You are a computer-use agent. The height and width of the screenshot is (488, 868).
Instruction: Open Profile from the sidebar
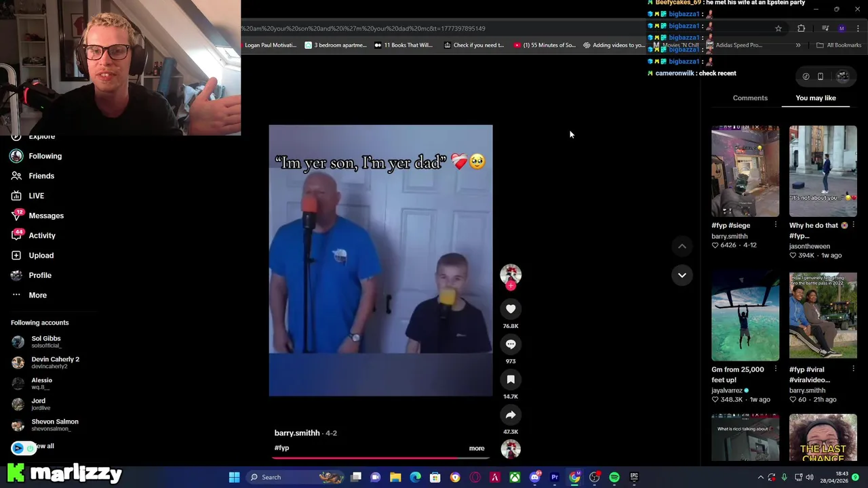(x=31, y=275)
